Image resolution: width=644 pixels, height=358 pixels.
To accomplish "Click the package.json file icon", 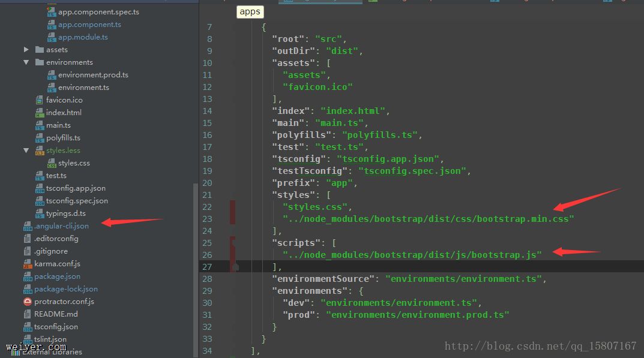I will click(x=28, y=276).
